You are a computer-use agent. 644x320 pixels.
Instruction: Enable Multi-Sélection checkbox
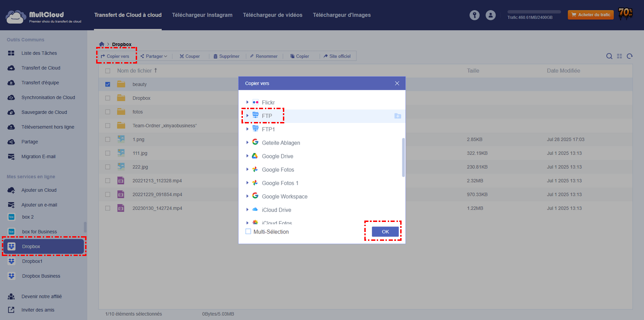click(248, 232)
